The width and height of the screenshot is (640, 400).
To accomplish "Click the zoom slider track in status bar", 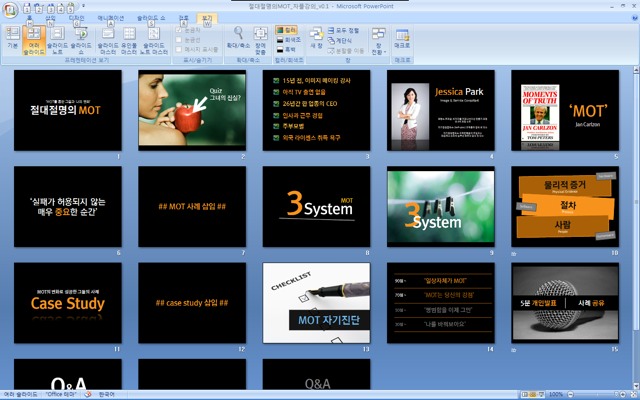I will click(x=596, y=395).
